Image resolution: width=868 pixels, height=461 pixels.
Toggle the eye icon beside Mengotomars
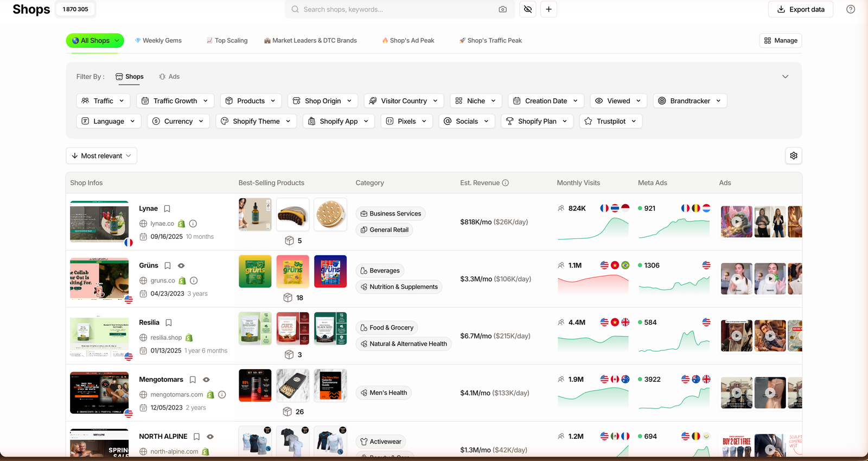pos(206,380)
